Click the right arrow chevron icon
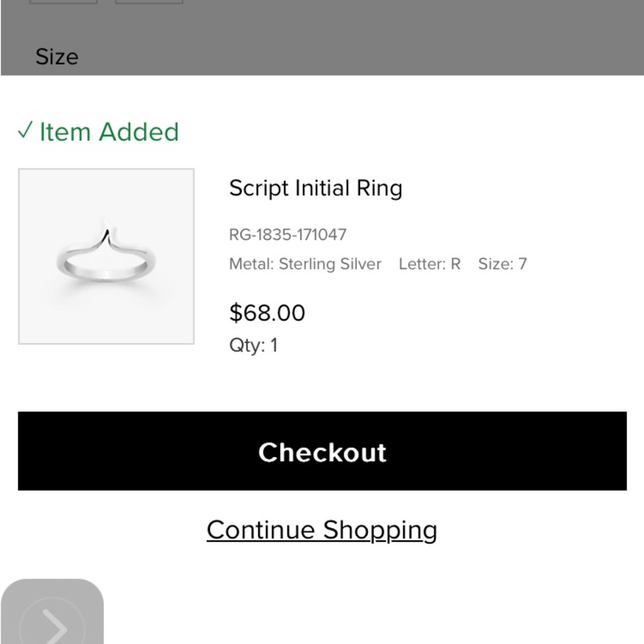 pos(54,623)
